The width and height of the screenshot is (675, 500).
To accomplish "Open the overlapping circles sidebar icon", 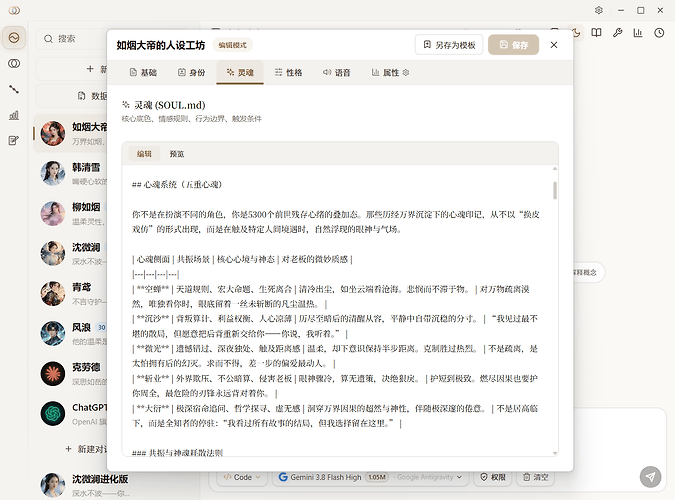I will 14,64.
